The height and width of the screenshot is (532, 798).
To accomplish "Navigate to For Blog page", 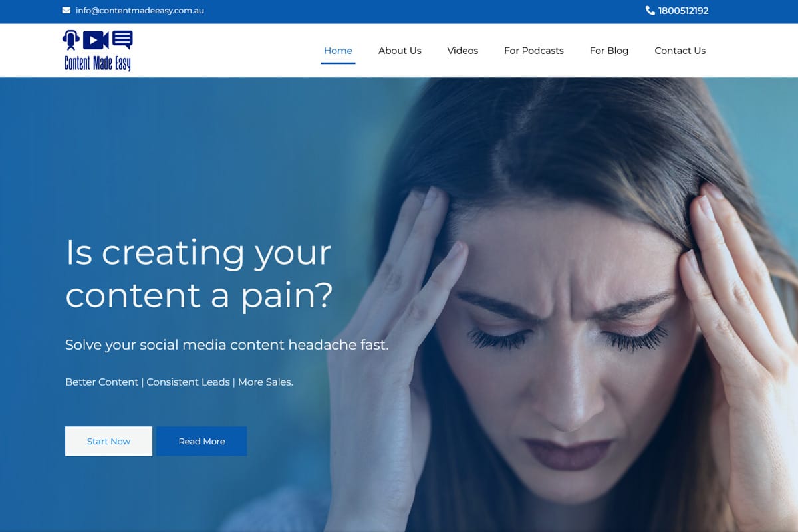I will coord(609,51).
